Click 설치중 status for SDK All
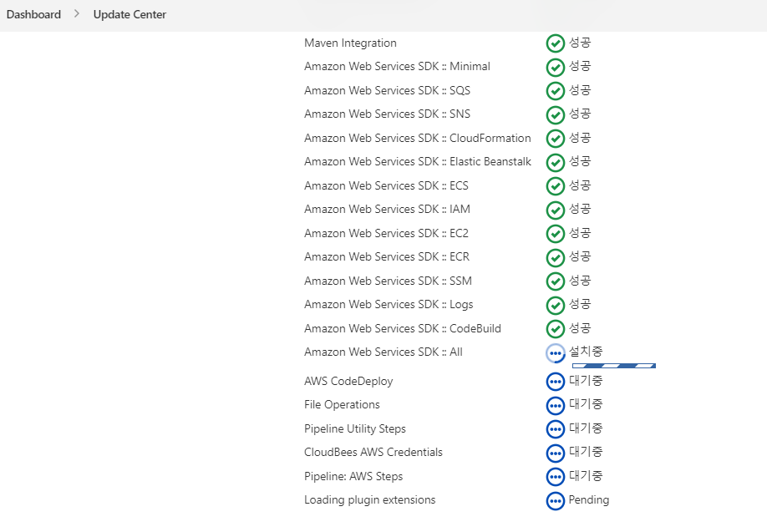 tap(586, 352)
